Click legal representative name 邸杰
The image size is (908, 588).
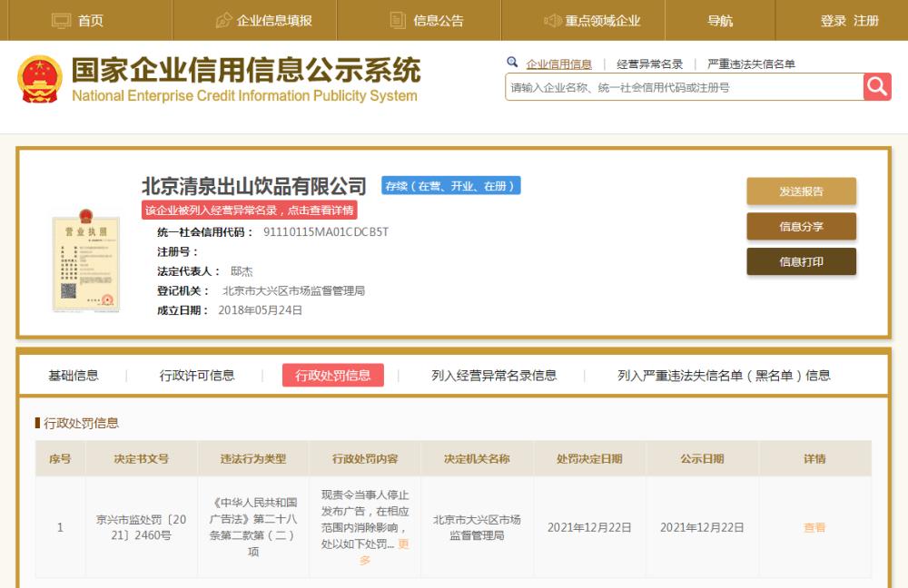pos(242,271)
